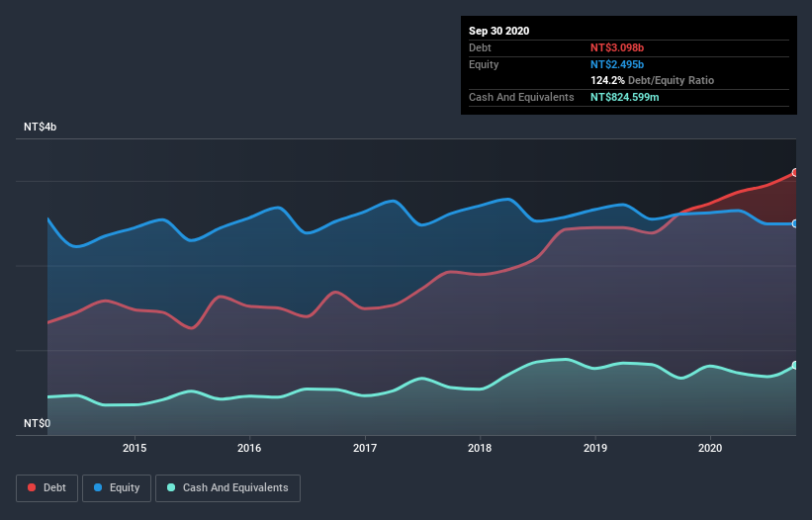Click the teal Cash endpoint marker
Screen dimensions: 812x520
795,365
